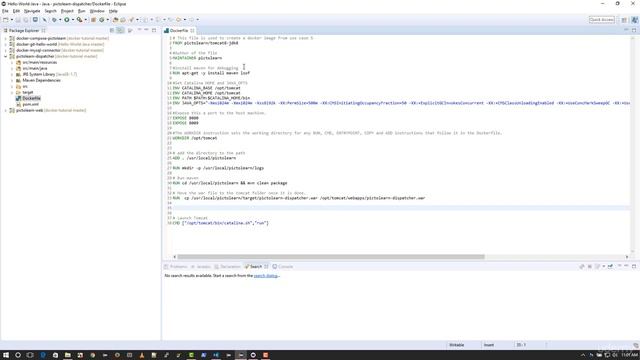
Task: Expand the docker-compose-pictolearn project
Action: [x=6, y=38]
